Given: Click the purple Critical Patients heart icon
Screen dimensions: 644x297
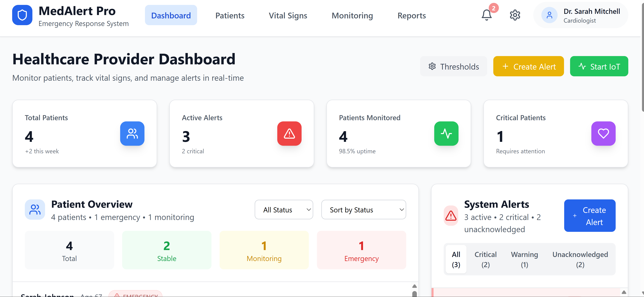Looking at the screenshot, I should pyautogui.click(x=603, y=134).
